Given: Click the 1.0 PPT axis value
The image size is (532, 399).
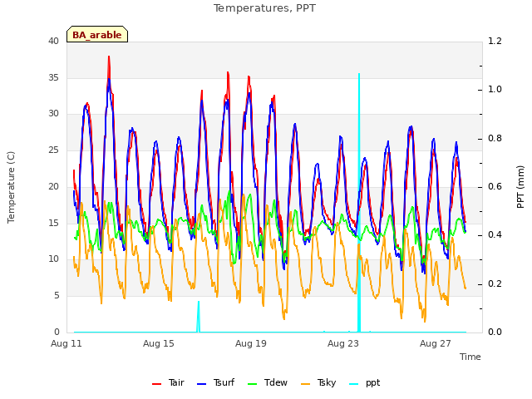Looking at the screenshot, I should click(495, 89).
